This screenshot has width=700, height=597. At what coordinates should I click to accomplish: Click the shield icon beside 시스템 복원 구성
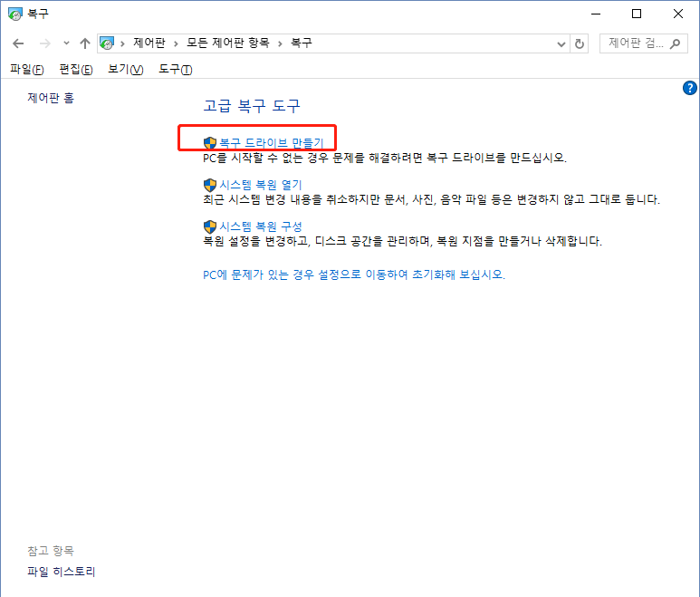point(210,226)
